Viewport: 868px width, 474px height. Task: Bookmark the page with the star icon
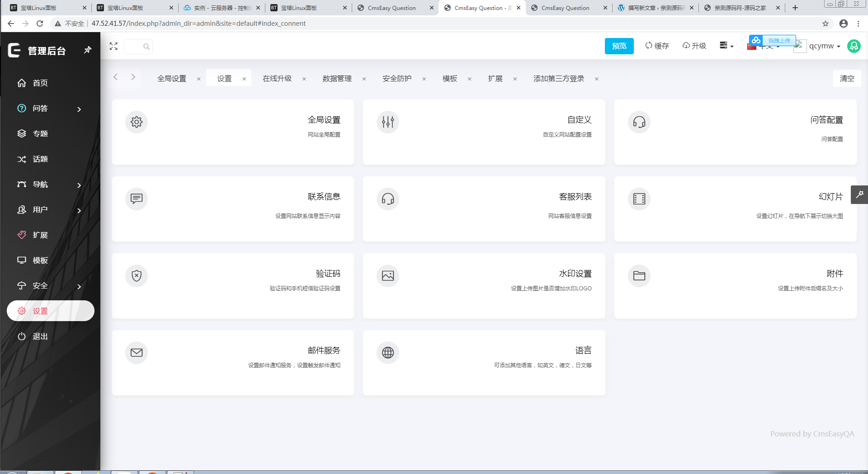(x=826, y=24)
